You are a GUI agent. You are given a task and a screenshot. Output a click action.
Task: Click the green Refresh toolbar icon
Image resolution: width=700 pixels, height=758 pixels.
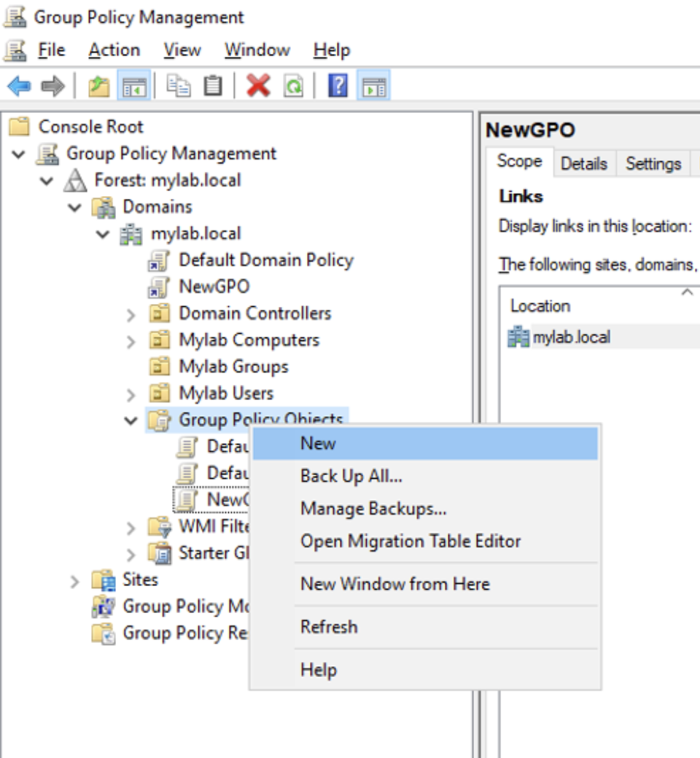(293, 87)
